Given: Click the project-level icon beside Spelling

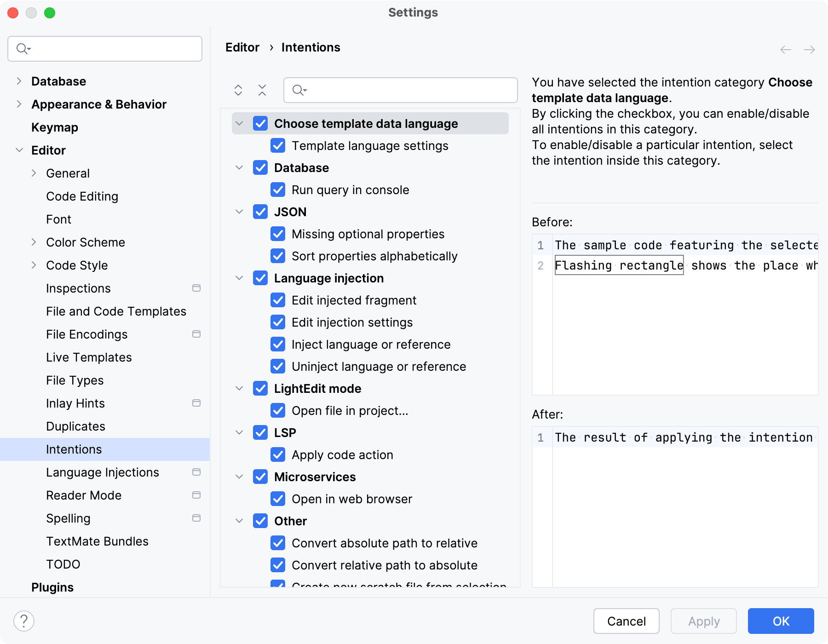Looking at the screenshot, I should [196, 518].
